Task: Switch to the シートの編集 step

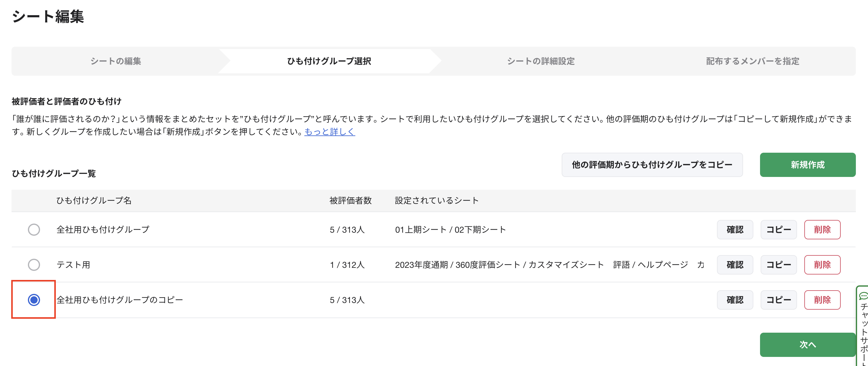Action: point(116,61)
